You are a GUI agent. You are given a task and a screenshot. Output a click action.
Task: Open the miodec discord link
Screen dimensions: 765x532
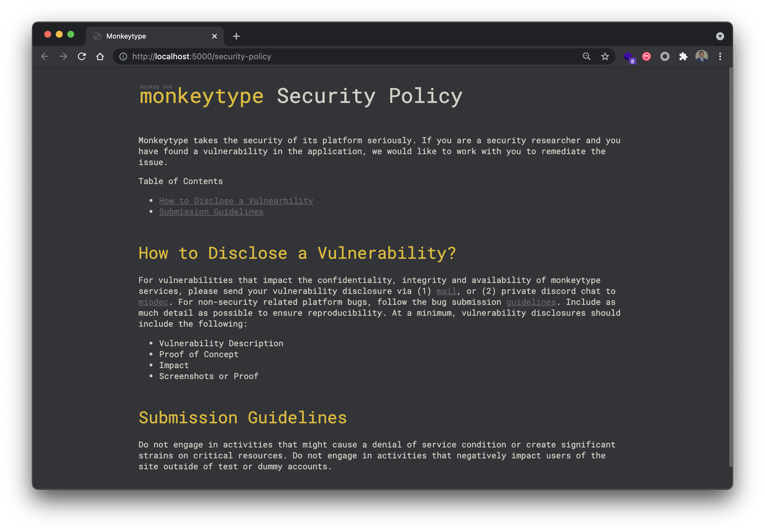tap(153, 302)
